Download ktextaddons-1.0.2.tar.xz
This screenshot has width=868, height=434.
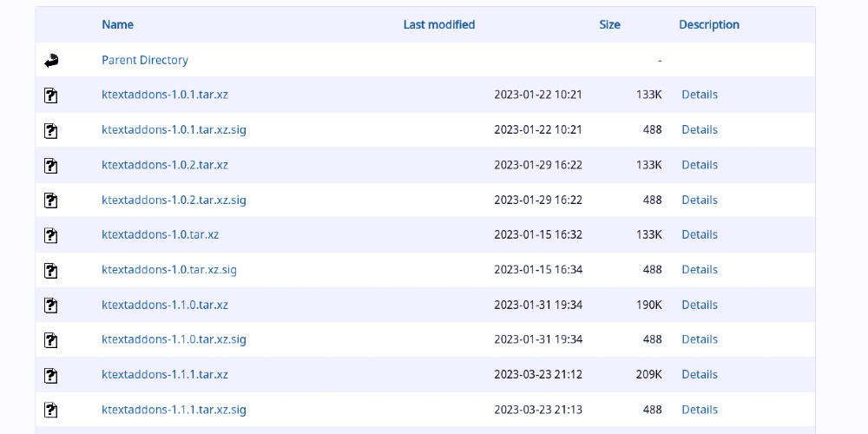(x=164, y=165)
